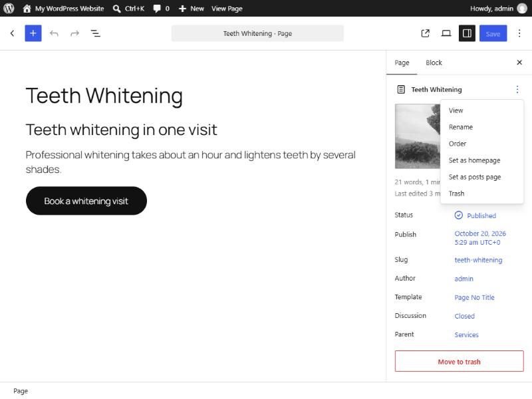
Task: Click the WordPress logo in admin bar
Action: (x=9, y=8)
